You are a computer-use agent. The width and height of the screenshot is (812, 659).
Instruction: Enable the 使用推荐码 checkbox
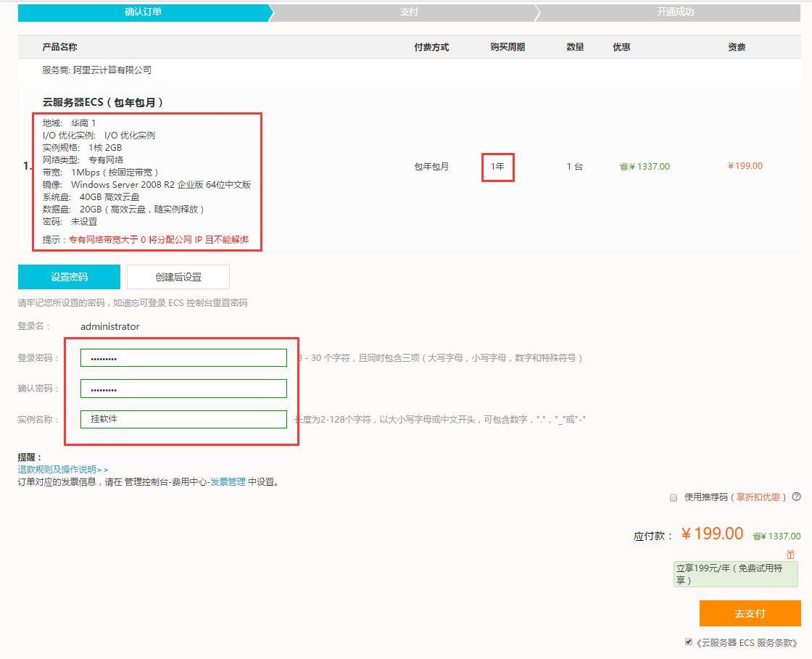click(674, 497)
